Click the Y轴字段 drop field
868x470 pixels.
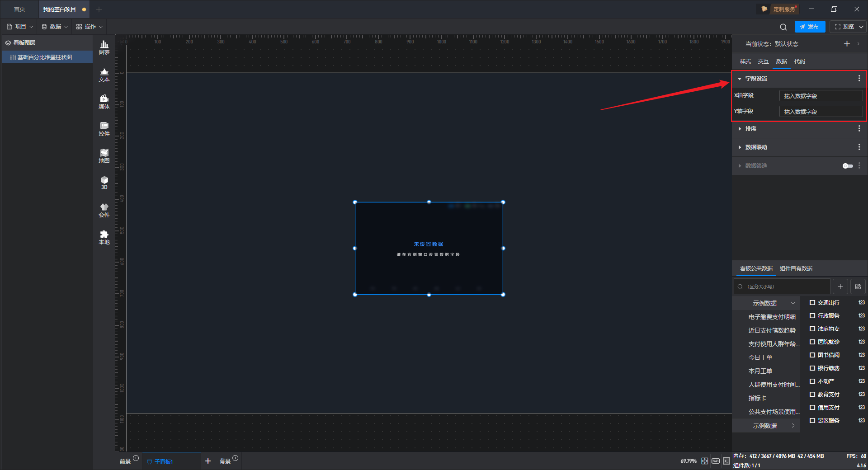[821, 112]
